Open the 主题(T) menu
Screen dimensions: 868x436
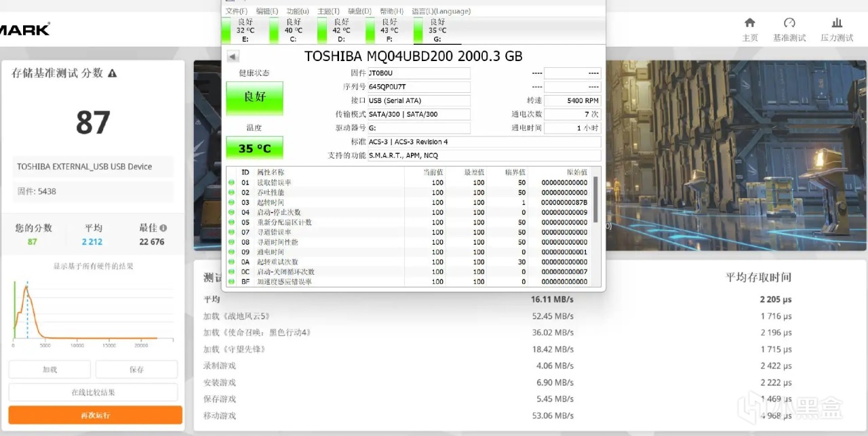click(329, 12)
